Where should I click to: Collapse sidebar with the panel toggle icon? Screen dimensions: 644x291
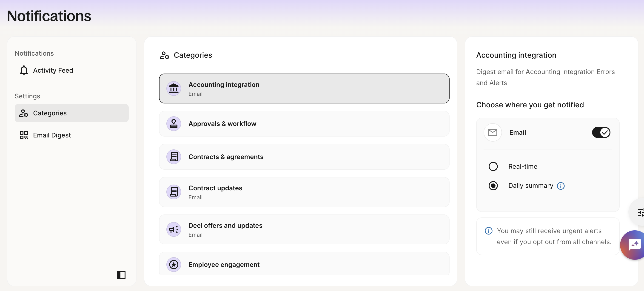[x=121, y=275]
